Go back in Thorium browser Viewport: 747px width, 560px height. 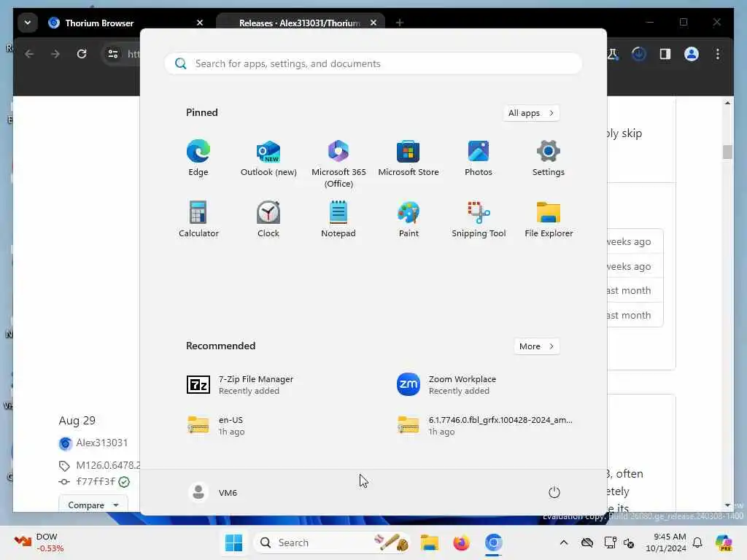29,54
